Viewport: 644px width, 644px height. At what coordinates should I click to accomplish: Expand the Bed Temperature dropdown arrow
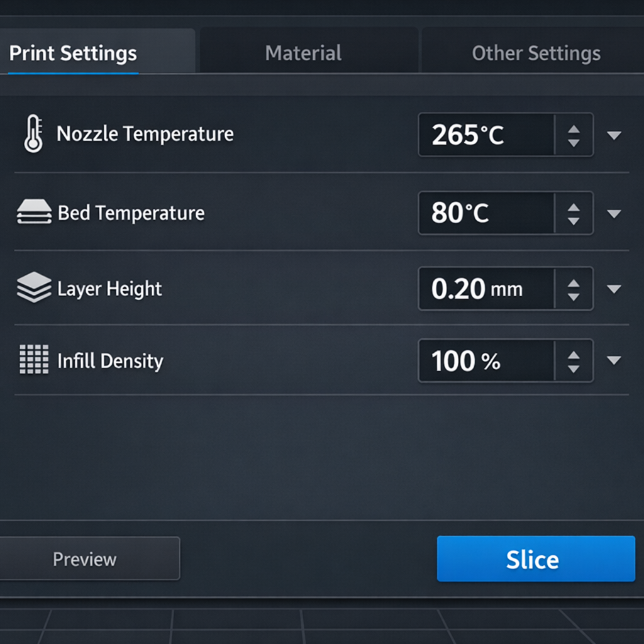[614, 213]
